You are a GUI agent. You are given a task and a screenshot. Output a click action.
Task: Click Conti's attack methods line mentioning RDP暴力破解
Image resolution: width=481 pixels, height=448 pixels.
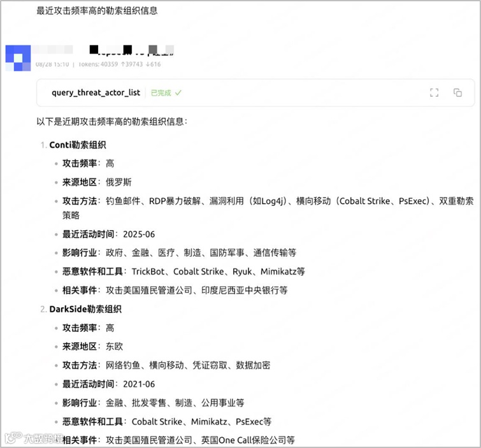click(268, 208)
